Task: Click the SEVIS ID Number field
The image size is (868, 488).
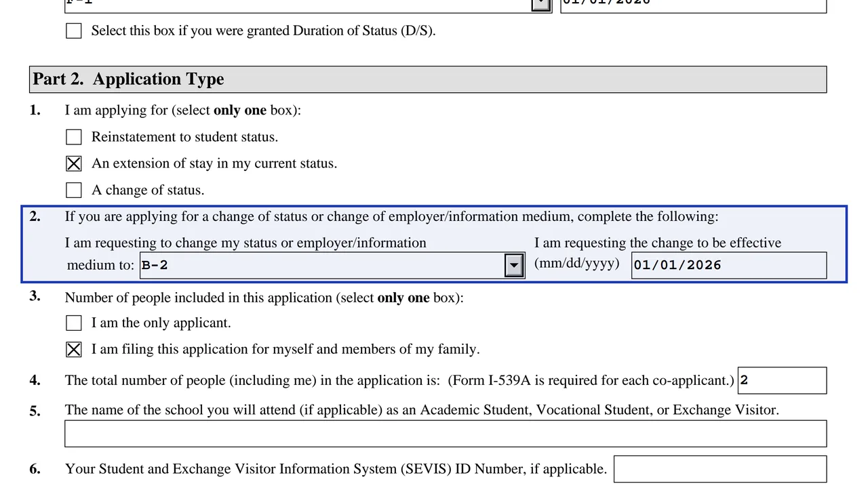Action: pyautogui.click(x=720, y=469)
